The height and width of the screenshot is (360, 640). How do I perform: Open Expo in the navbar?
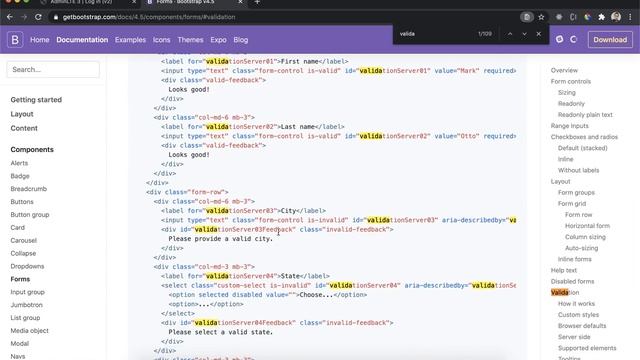click(x=218, y=40)
